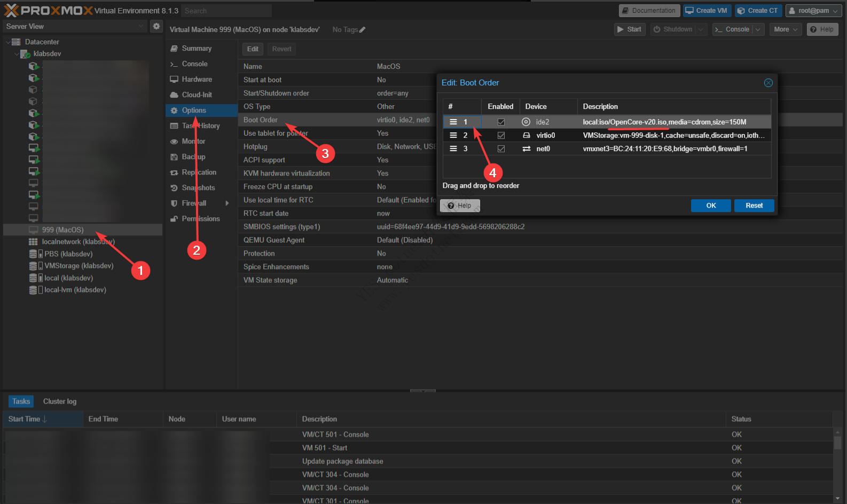Uncheck the virtio0 enabled checkbox
This screenshot has height=504, width=847.
(501, 135)
